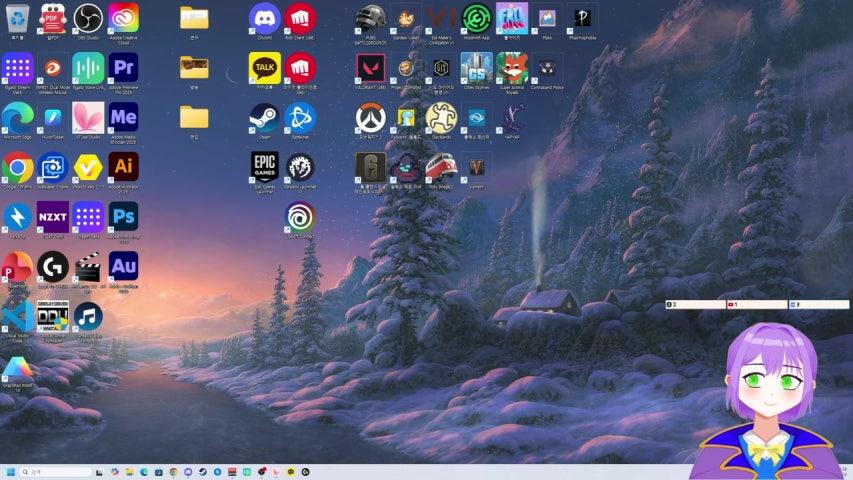Launch Cities Skylines from the desktop
The height and width of the screenshot is (480, 853).
point(477,68)
